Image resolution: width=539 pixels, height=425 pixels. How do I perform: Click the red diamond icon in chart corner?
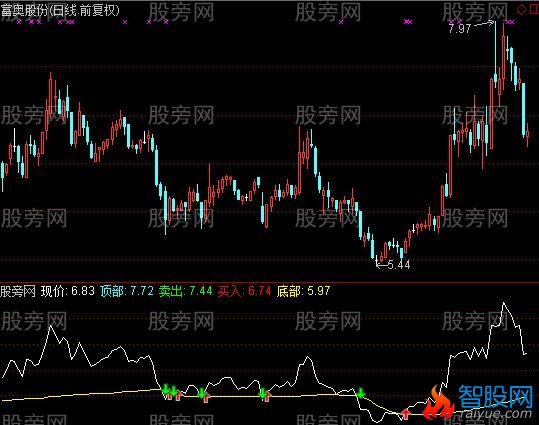pyautogui.click(x=521, y=10)
